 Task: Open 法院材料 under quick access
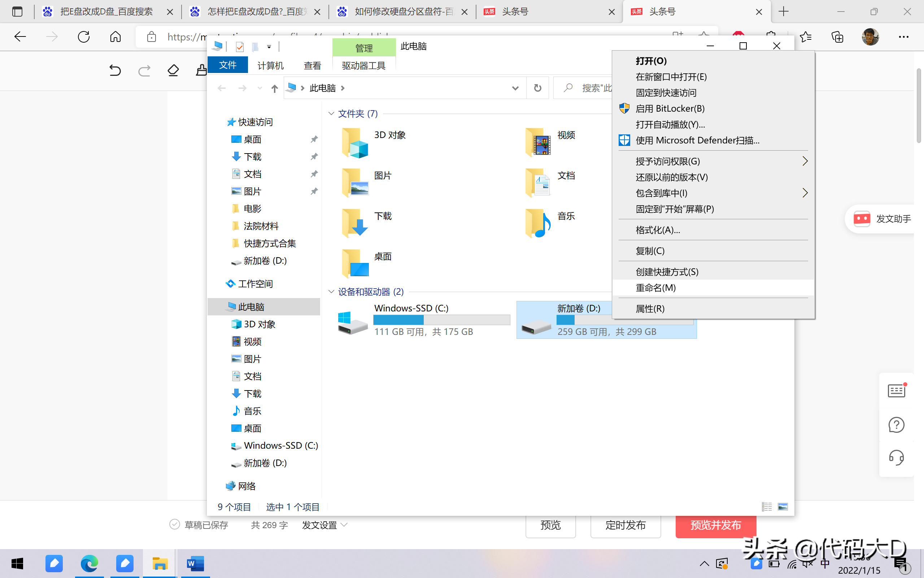[x=261, y=226]
